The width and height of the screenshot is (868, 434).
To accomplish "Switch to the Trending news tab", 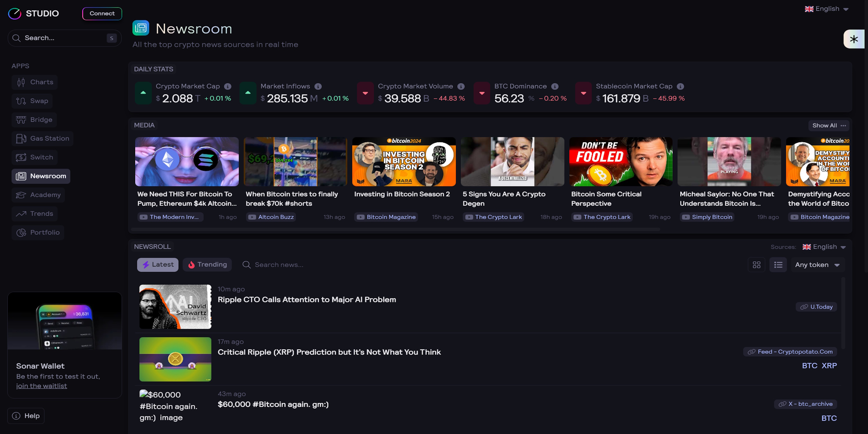I will pos(207,265).
